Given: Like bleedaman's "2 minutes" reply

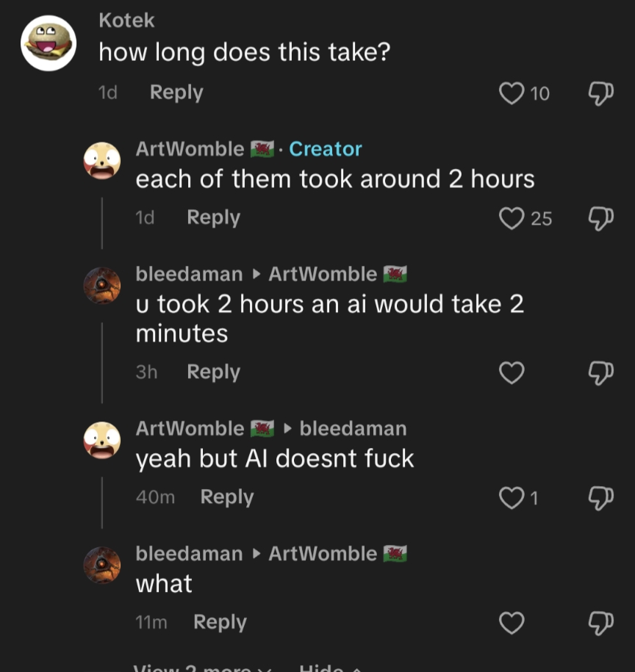Looking at the screenshot, I should [x=512, y=373].
